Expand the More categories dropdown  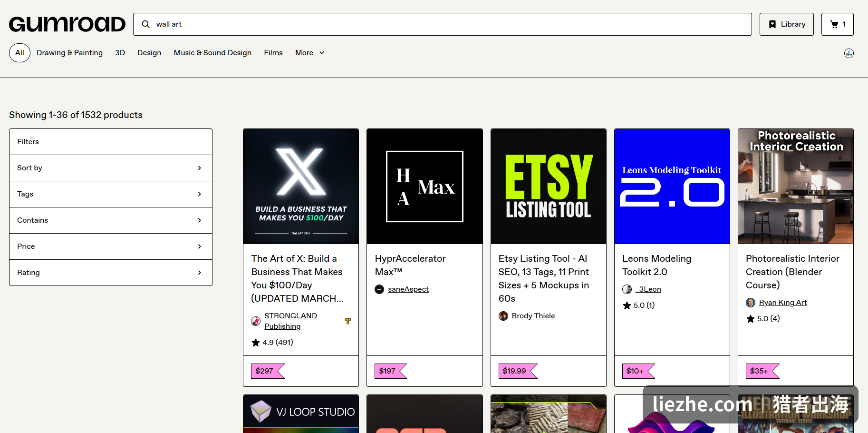click(310, 53)
